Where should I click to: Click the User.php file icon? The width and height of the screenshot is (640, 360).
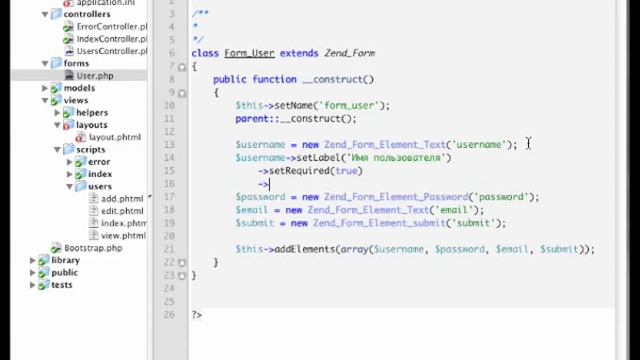[69, 76]
